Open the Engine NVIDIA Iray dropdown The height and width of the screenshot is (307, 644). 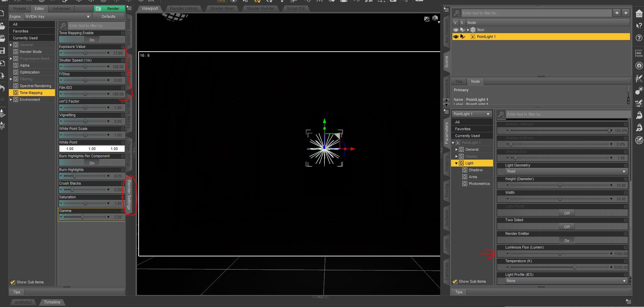click(58, 16)
